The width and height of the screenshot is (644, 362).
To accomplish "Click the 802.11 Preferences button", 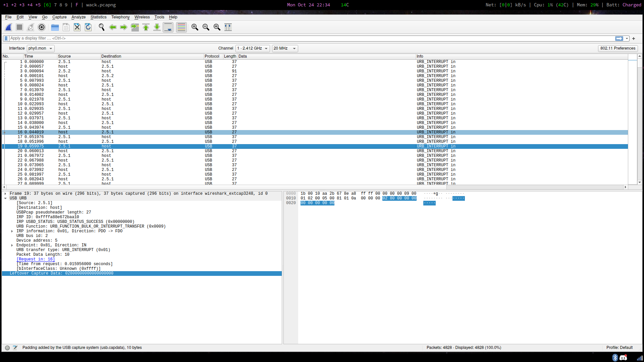I will 618,49.
